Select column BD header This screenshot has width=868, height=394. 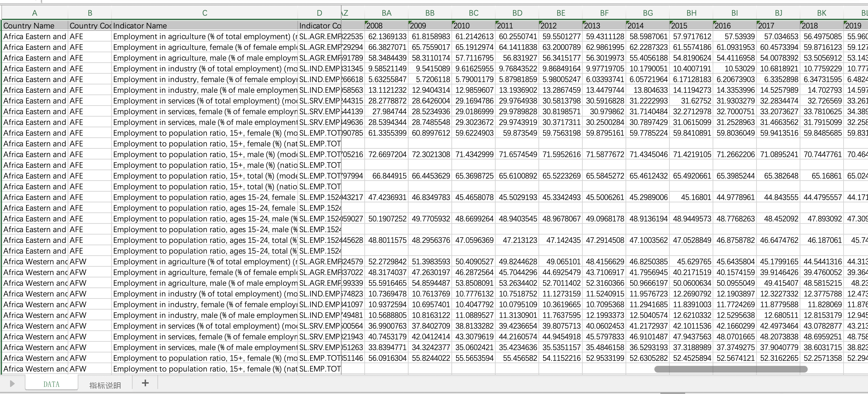[517, 13]
